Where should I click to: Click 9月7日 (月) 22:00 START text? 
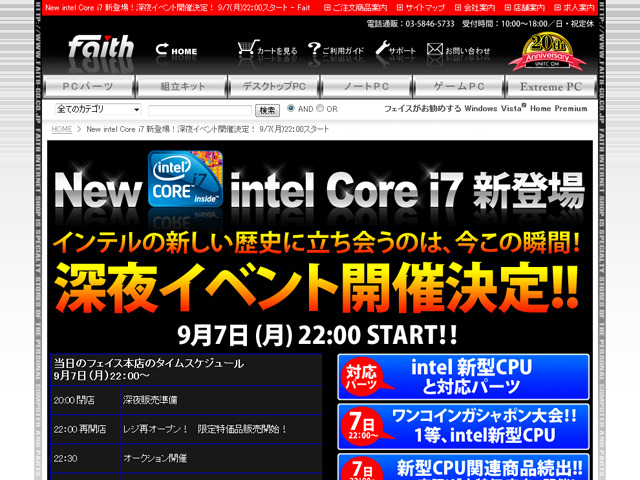point(317,336)
